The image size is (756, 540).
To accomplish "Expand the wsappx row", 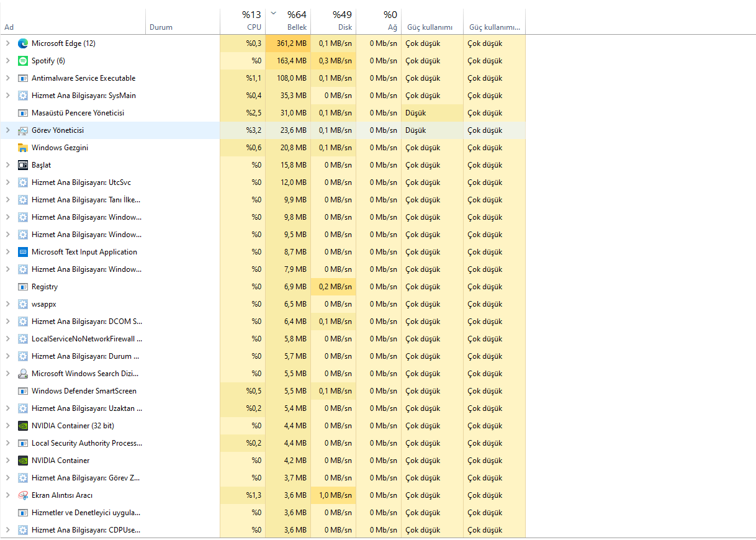I will 7,304.
